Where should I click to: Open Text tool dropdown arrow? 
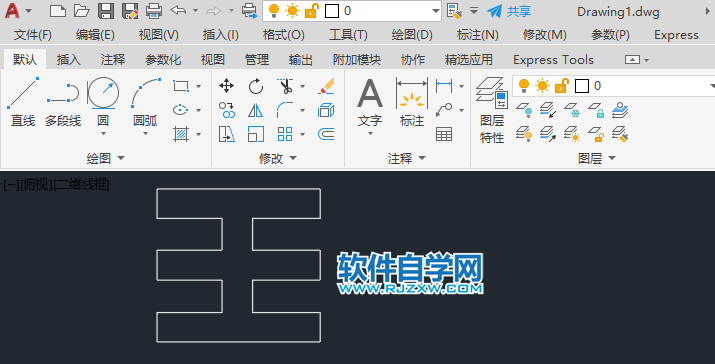[370, 134]
